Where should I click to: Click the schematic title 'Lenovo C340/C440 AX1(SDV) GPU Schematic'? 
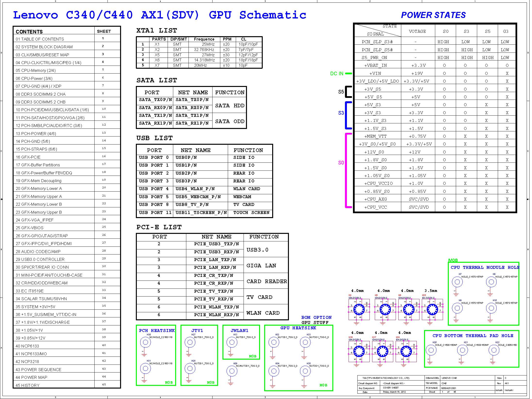point(160,15)
